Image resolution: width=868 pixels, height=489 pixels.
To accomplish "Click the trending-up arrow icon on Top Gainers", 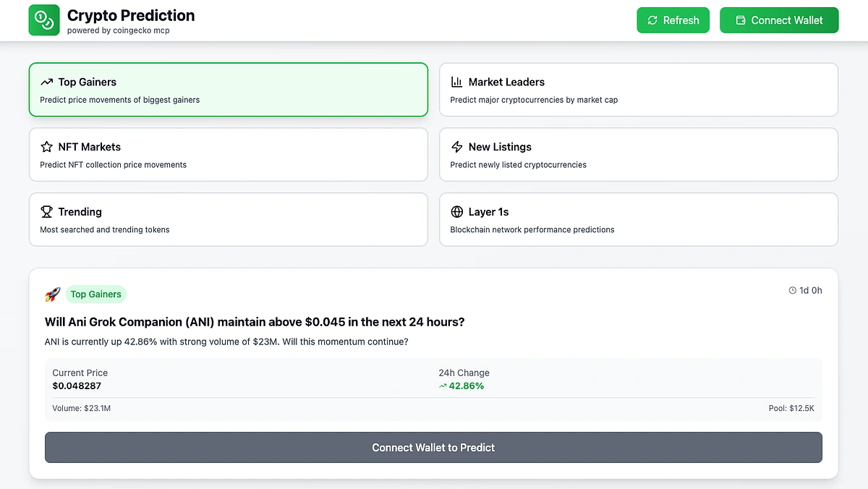I will coord(47,82).
